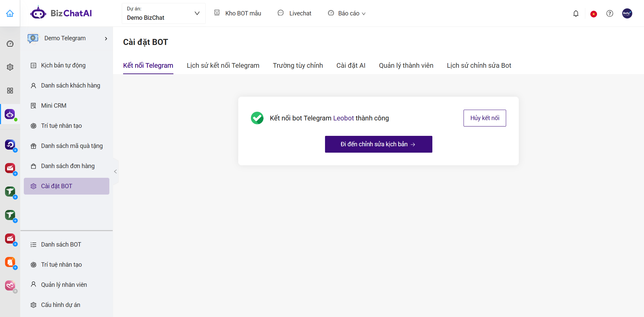Open the gear settings icon in left rail
The image size is (644, 317).
10,67
